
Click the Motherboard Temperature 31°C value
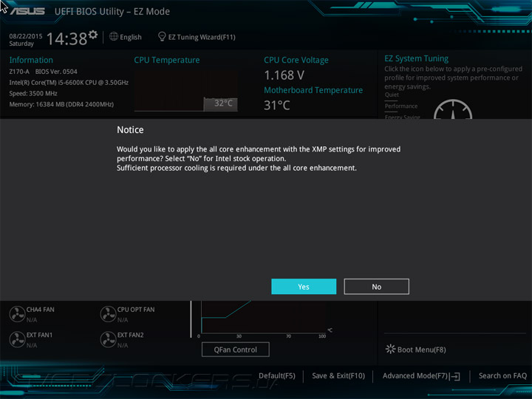click(x=277, y=105)
